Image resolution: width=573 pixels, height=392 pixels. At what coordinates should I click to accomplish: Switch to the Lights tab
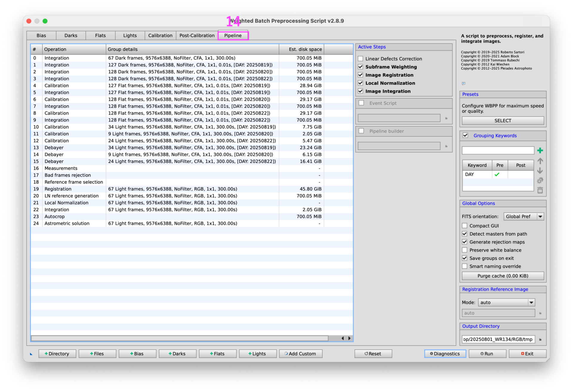130,36
